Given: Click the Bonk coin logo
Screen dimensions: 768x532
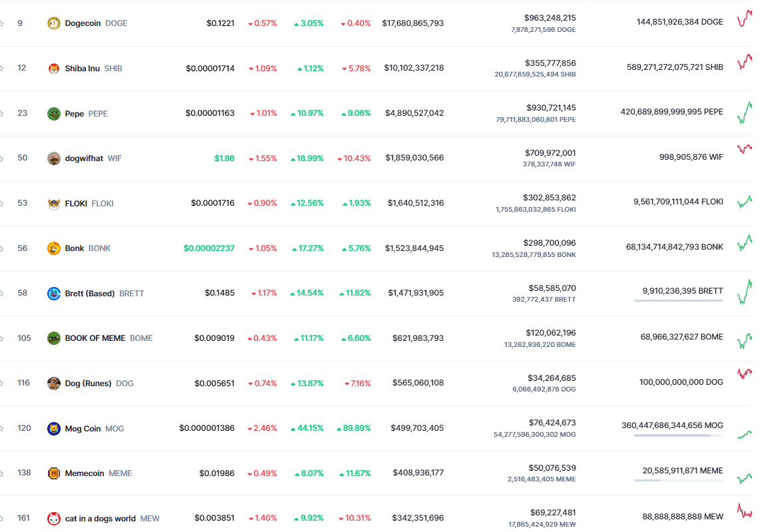Looking at the screenshot, I should pyautogui.click(x=53, y=248).
